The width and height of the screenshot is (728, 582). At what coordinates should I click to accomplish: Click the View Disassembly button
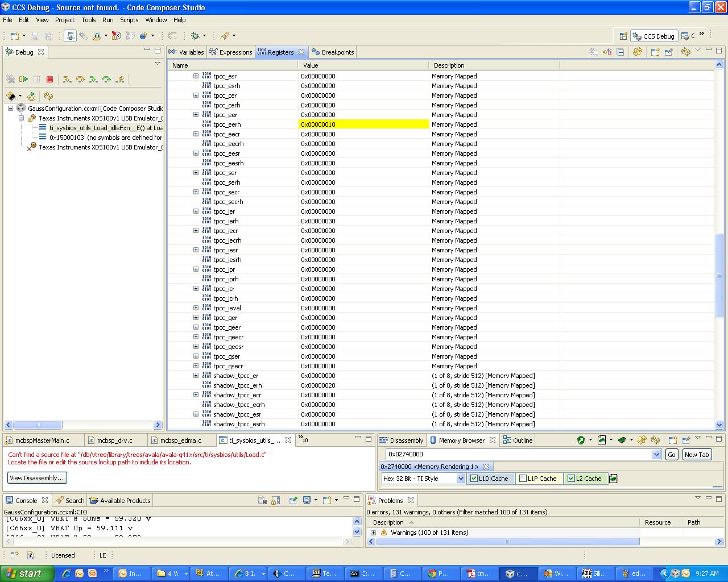click(x=36, y=477)
